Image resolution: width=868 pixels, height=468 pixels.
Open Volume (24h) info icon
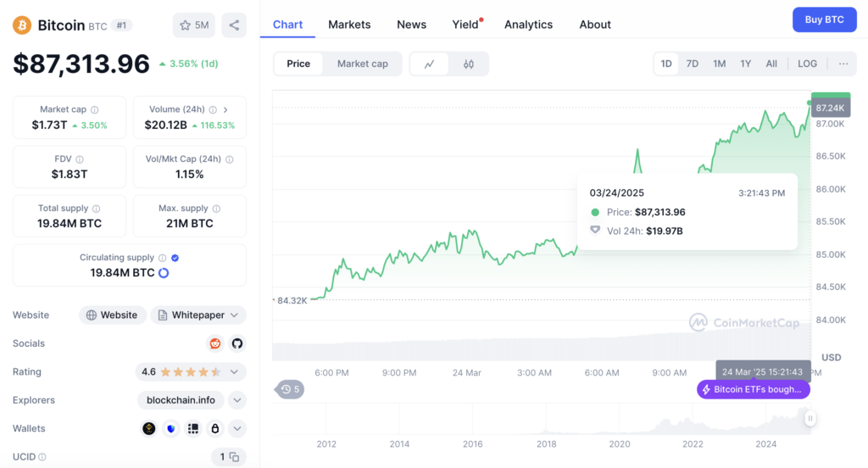pyautogui.click(x=213, y=109)
